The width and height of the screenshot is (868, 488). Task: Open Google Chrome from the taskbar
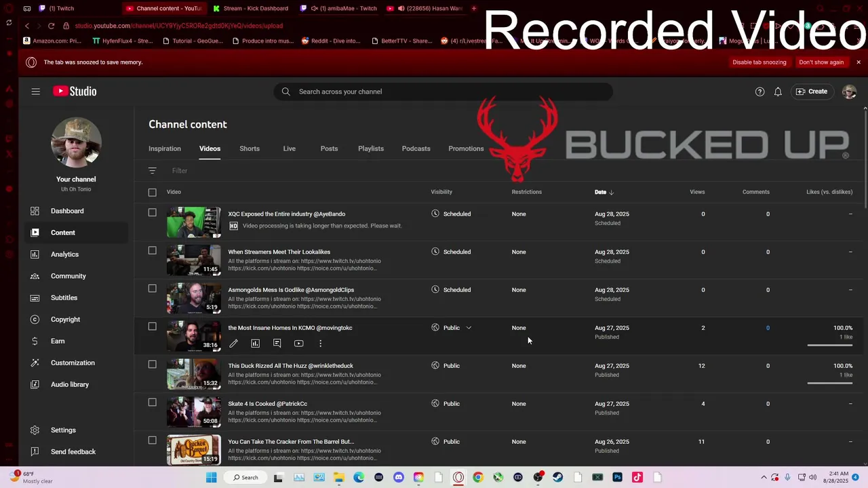tap(478, 477)
